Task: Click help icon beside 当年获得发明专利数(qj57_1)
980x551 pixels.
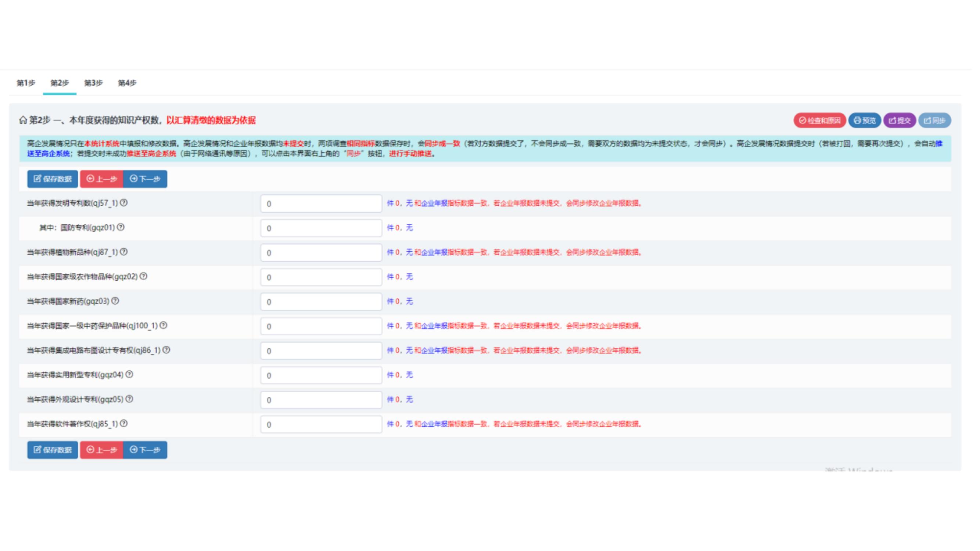Action: [x=124, y=203]
